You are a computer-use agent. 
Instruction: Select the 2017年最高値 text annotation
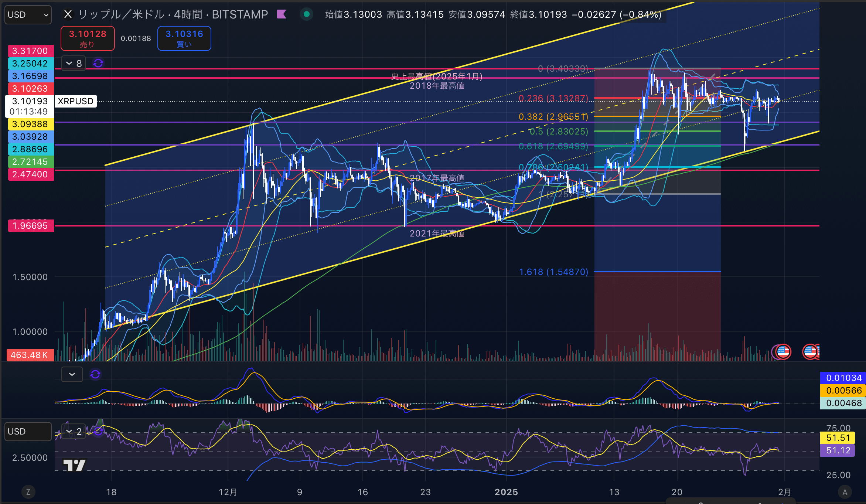pos(437,178)
